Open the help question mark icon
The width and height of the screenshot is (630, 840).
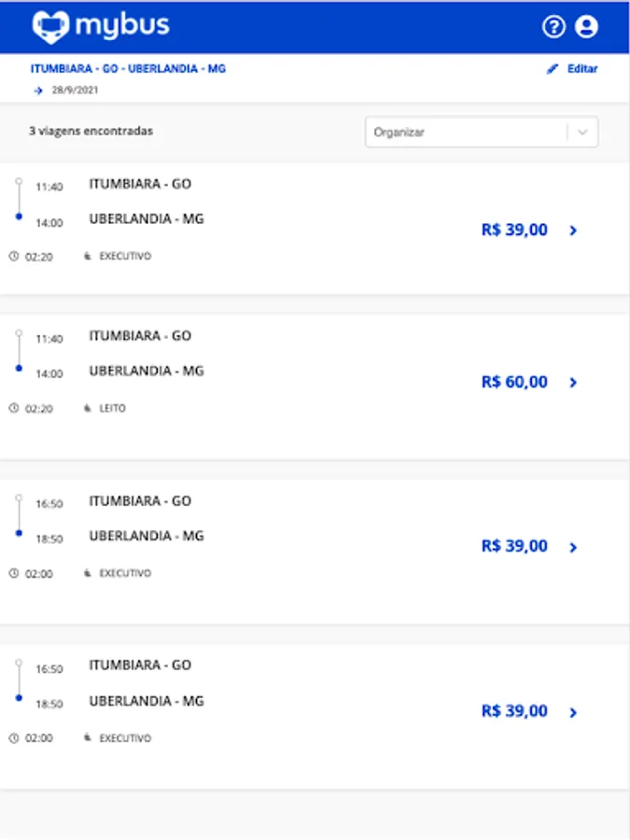click(x=553, y=27)
